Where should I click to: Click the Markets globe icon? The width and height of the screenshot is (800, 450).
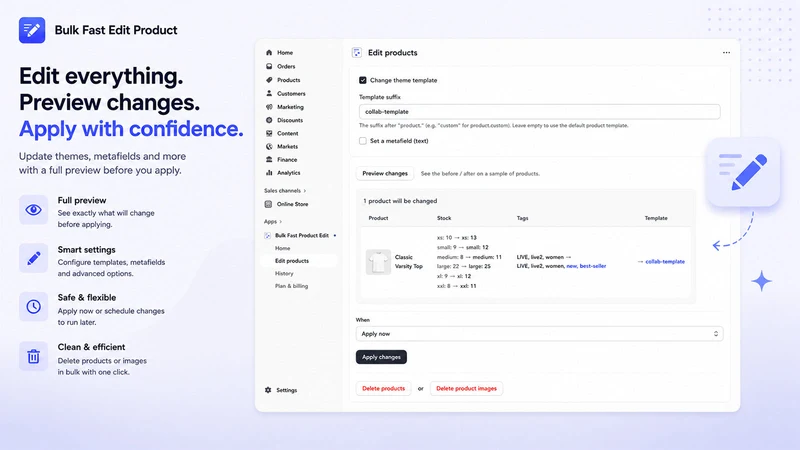(269, 146)
